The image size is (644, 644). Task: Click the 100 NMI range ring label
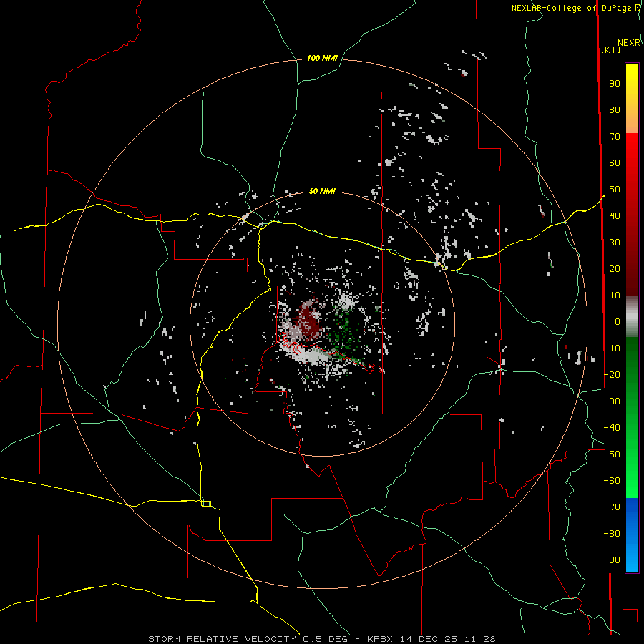coord(322,59)
